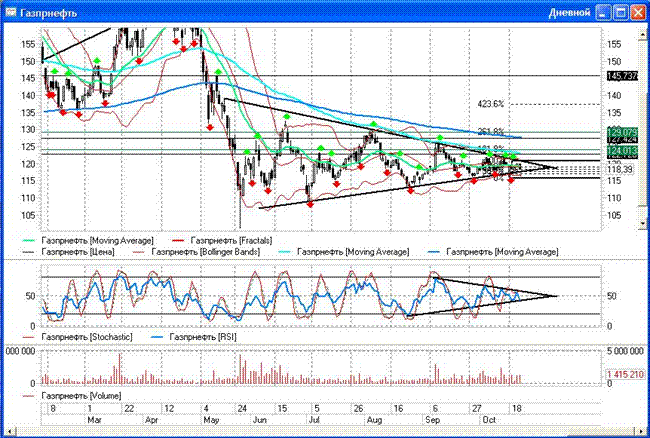This screenshot has width=650, height=438.
Task: Click the price chart's vertical scrollbar down arrow
Action: [x=643, y=224]
